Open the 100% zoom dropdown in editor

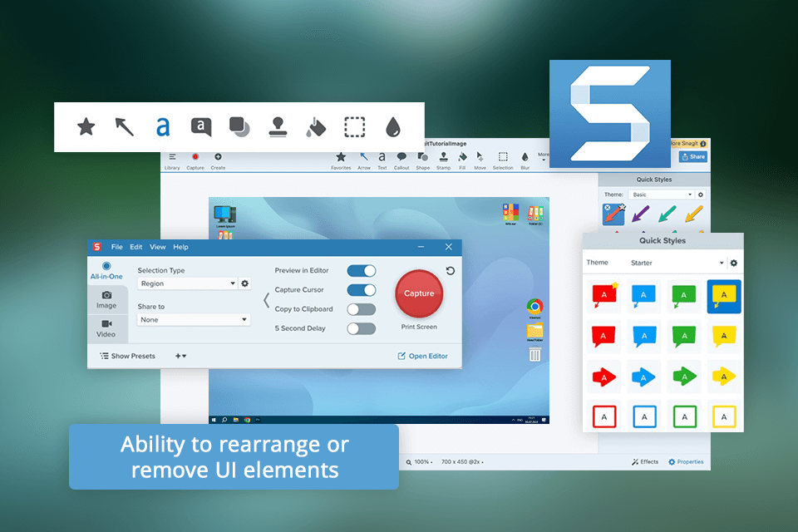point(419,462)
